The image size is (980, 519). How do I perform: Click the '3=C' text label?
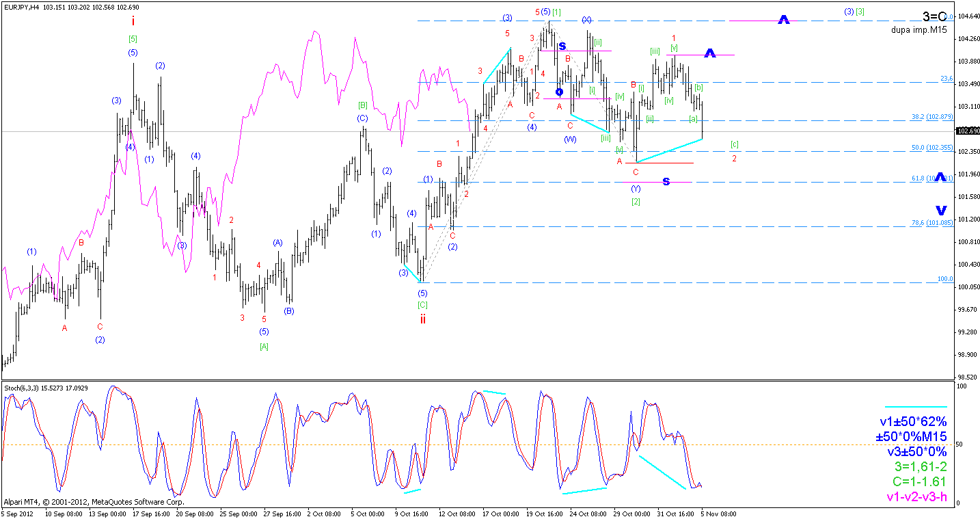pos(935,16)
